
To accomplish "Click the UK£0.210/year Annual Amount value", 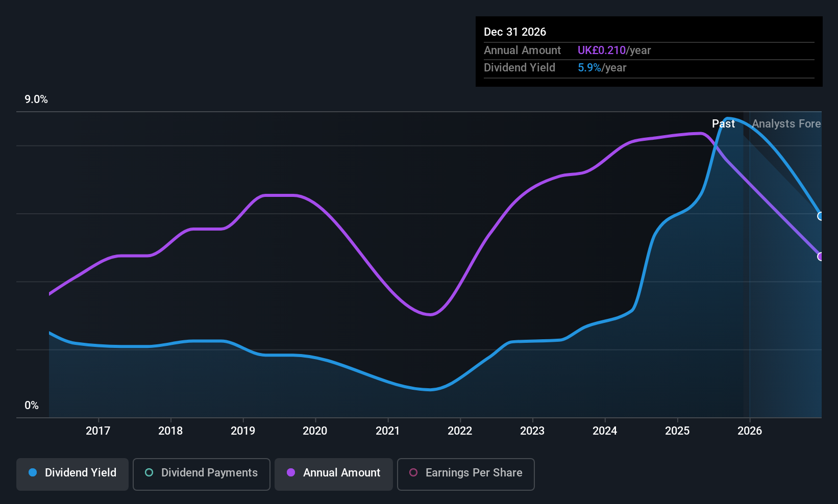I will [x=613, y=50].
